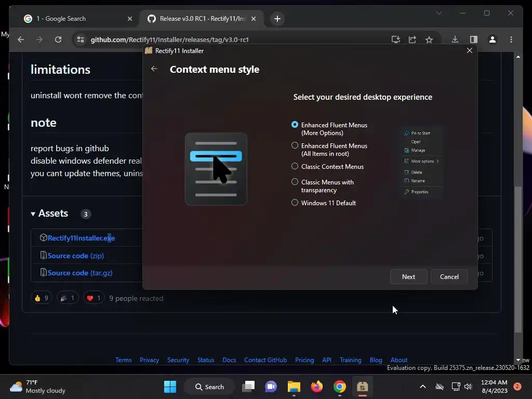Open a new Chrome tab

click(277, 19)
